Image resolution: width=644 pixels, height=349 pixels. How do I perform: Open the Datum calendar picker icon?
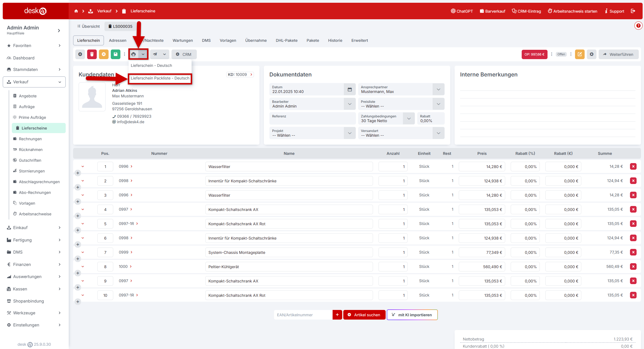coord(350,89)
